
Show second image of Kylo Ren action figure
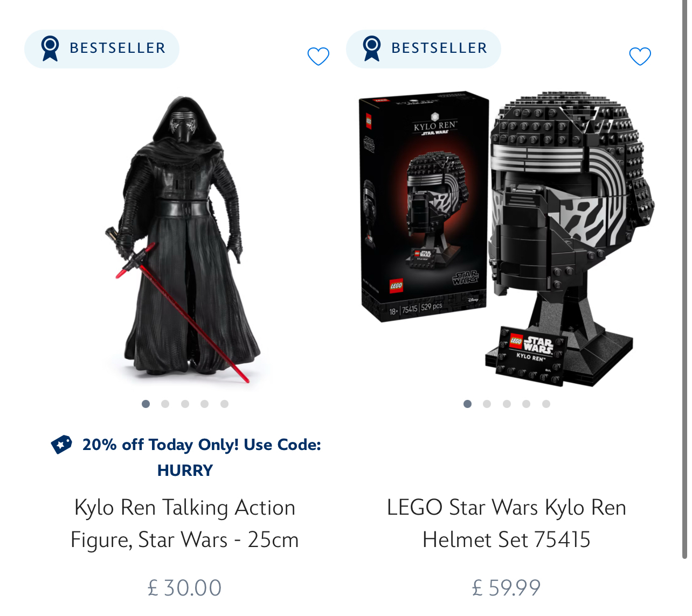[165, 404]
